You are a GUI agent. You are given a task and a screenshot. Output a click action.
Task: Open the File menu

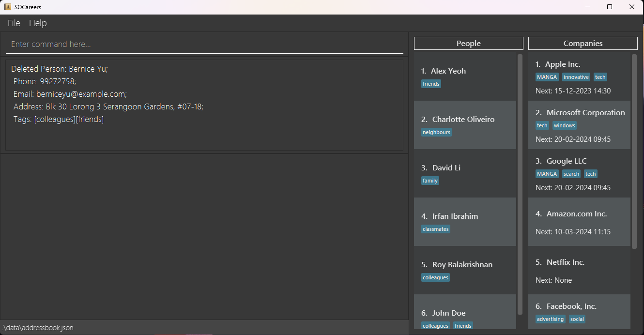(x=14, y=23)
